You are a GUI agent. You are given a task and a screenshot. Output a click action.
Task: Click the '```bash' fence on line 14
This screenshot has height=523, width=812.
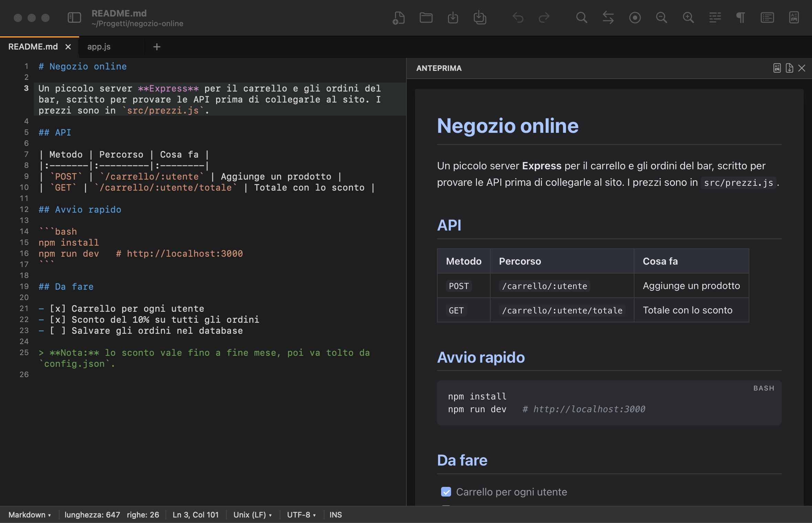[58, 232]
